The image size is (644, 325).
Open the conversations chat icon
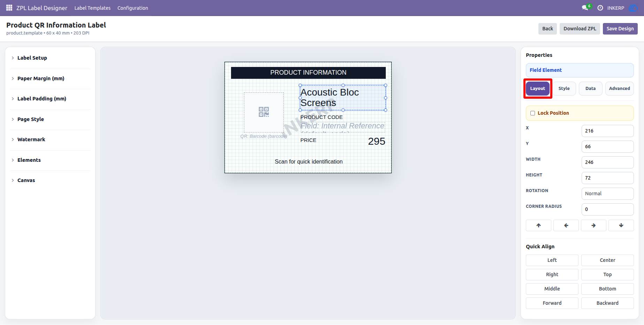click(585, 8)
